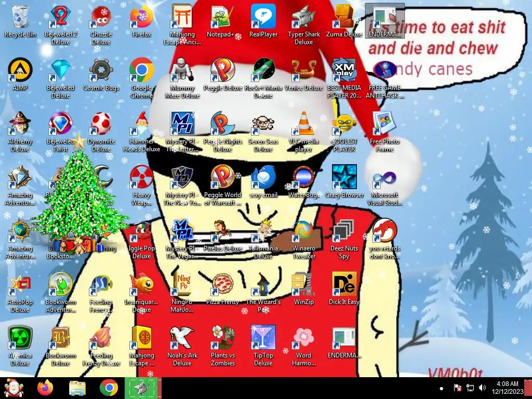The height and width of the screenshot is (399, 532).
Task: Launch Pixelus Deluxe shortcut
Action: (222, 235)
